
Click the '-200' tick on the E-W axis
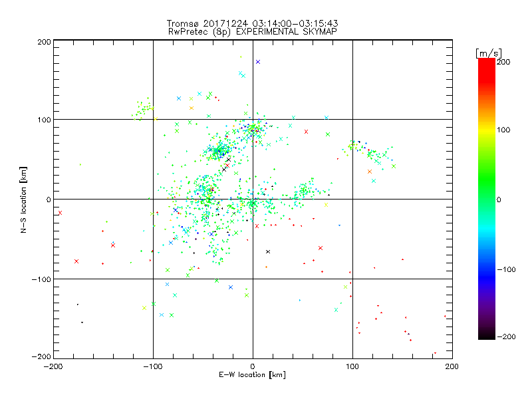click(x=53, y=366)
